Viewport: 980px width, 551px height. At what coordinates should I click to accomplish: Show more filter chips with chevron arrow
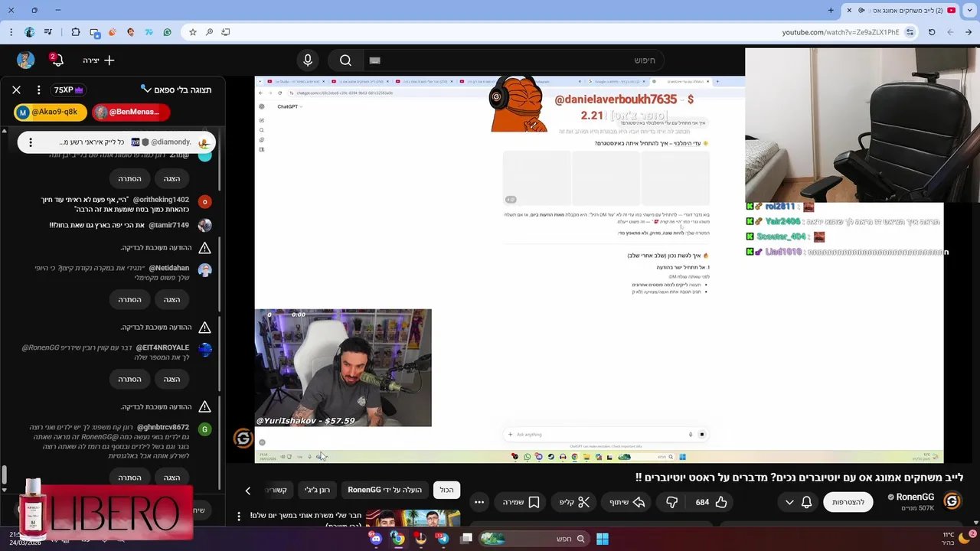[x=247, y=491]
